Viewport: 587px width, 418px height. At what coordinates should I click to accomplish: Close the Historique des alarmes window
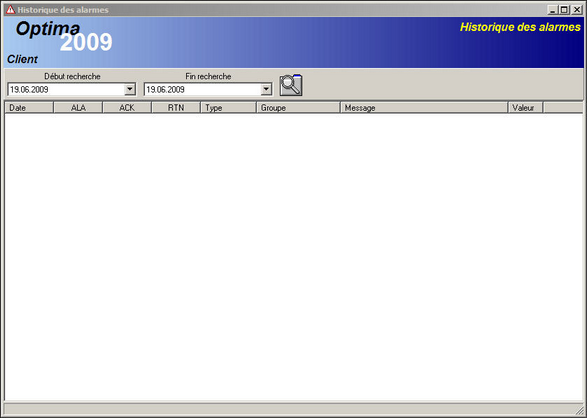(577, 10)
